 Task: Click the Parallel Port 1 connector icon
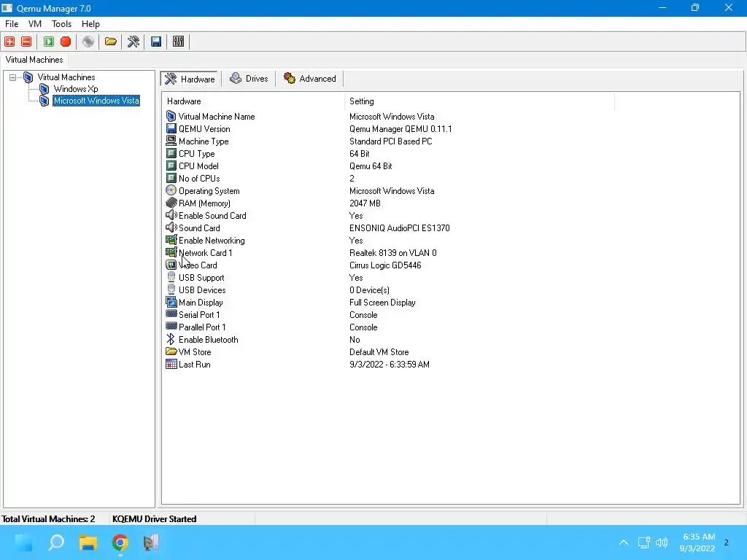pos(171,327)
